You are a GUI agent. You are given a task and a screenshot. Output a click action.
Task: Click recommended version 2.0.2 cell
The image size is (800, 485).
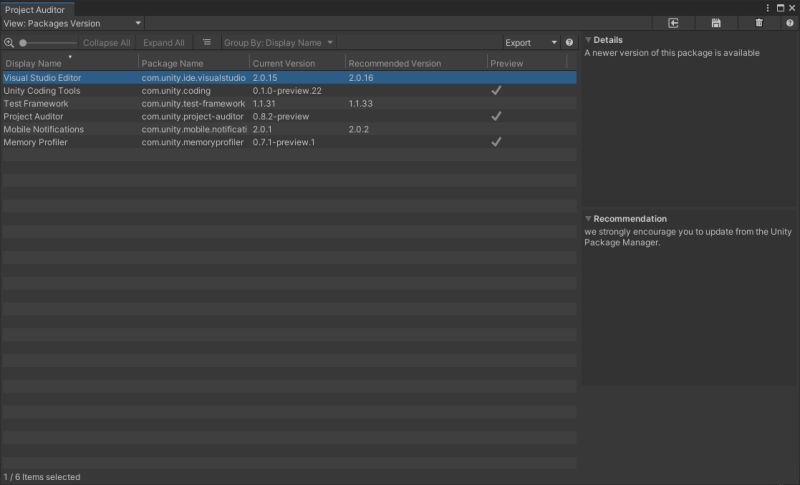click(x=358, y=130)
